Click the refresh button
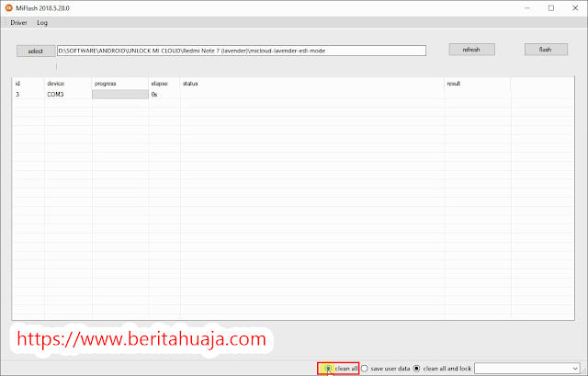The height and width of the screenshot is (376, 588). click(x=471, y=50)
